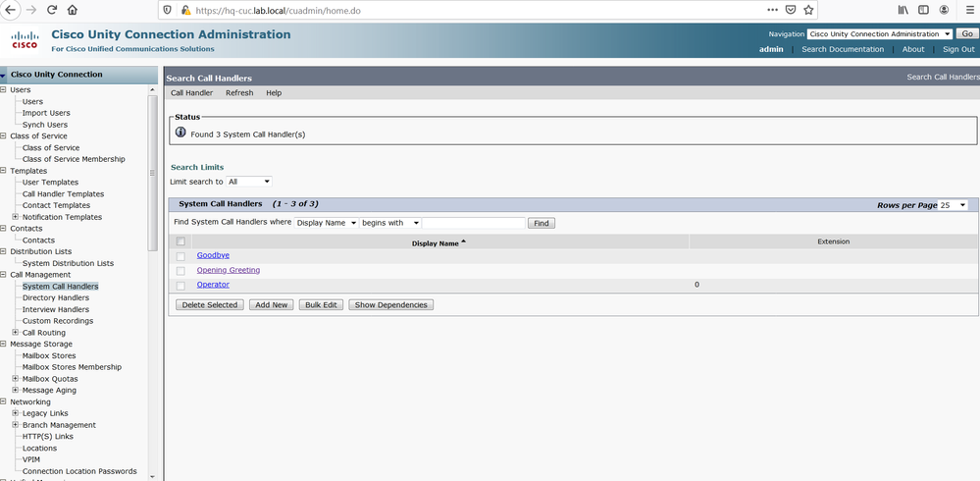Open the browser home page icon
Image resolution: width=980 pixels, height=481 pixels.
coord(73,10)
